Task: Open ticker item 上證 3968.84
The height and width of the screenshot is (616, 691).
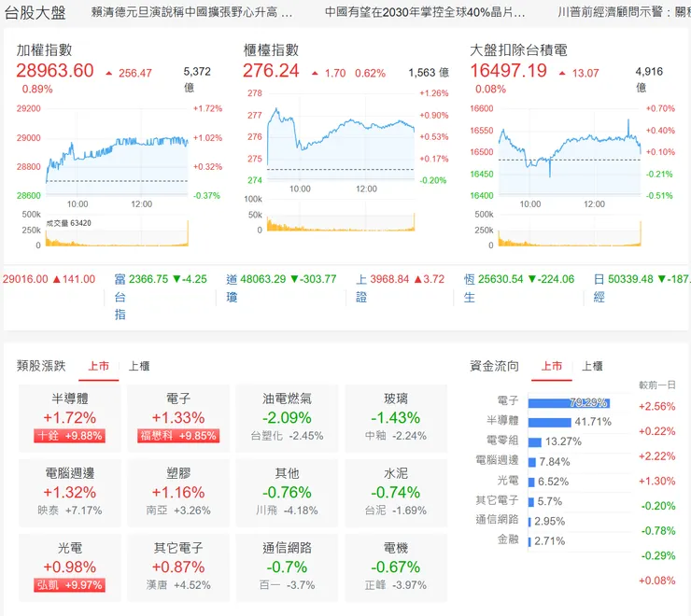Action: (x=401, y=287)
